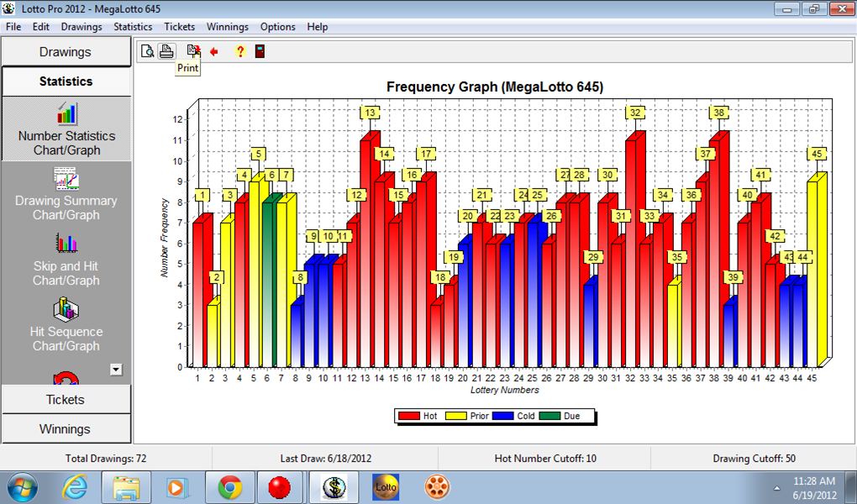Image resolution: width=857 pixels, height=504 pixels.
Task: Click the bar label 13 on chart
Action: click(370, 113)
